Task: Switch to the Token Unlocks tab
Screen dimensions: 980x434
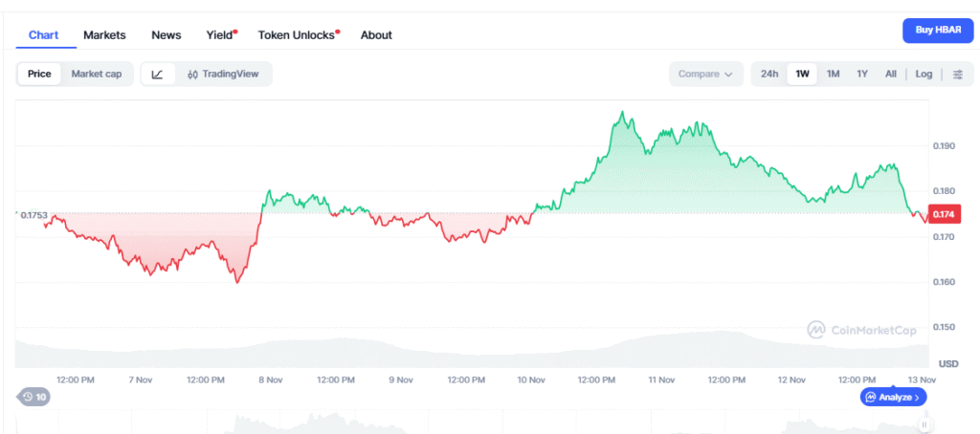Action: coord(297,35)
